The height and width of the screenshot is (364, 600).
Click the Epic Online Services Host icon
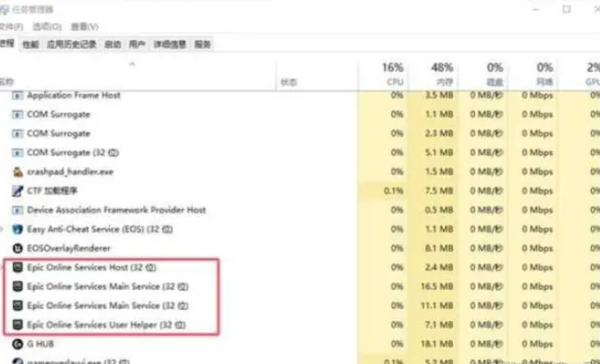[x=17, y=267]
